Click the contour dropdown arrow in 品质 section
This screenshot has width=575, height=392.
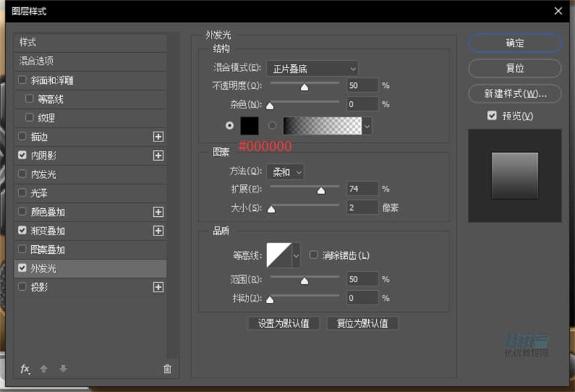click(295, 255)
